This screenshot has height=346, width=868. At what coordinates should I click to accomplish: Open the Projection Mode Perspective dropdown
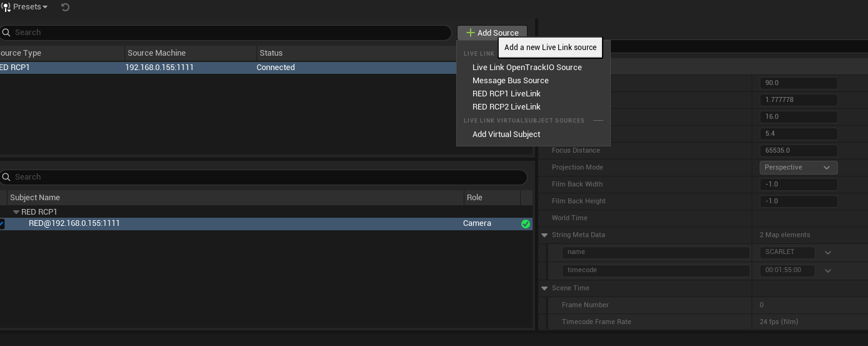798,168
